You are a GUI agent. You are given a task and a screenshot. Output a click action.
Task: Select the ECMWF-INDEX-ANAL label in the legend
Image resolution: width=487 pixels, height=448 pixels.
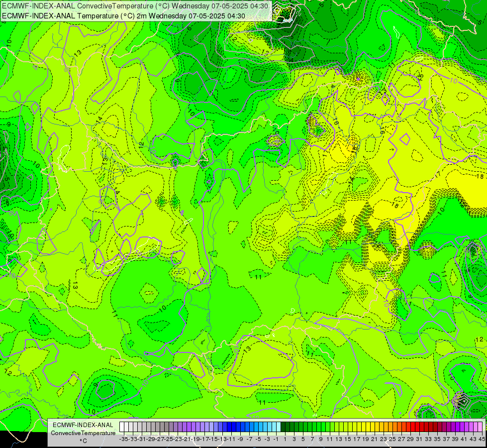[83, 425]
